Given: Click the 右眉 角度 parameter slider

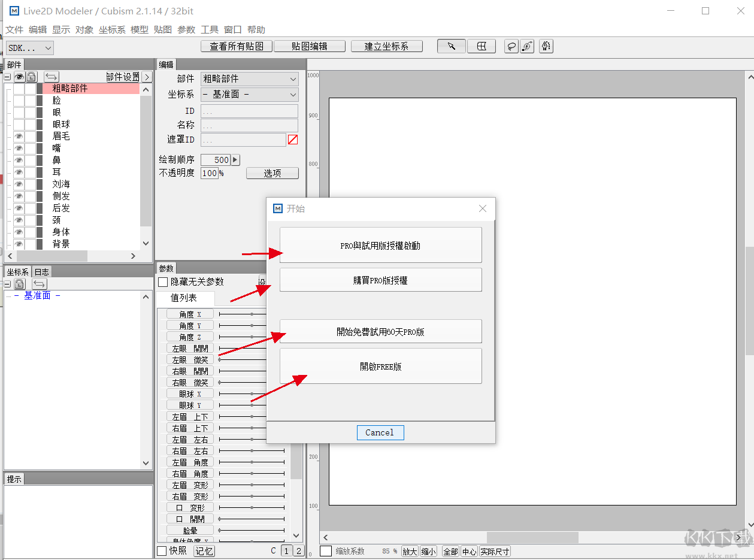Looking at the screenshot, I should [252, 474].
